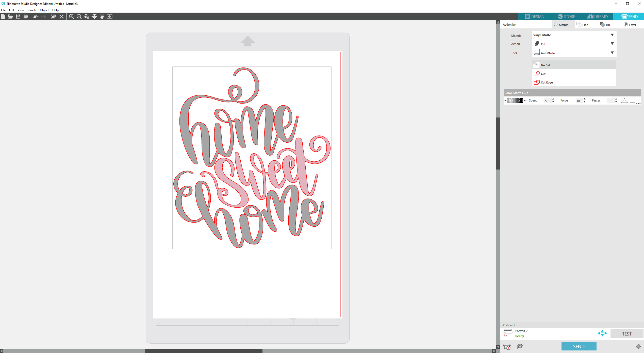Select the zoom out tool
The image size is (644, 353).
point(79,16)
